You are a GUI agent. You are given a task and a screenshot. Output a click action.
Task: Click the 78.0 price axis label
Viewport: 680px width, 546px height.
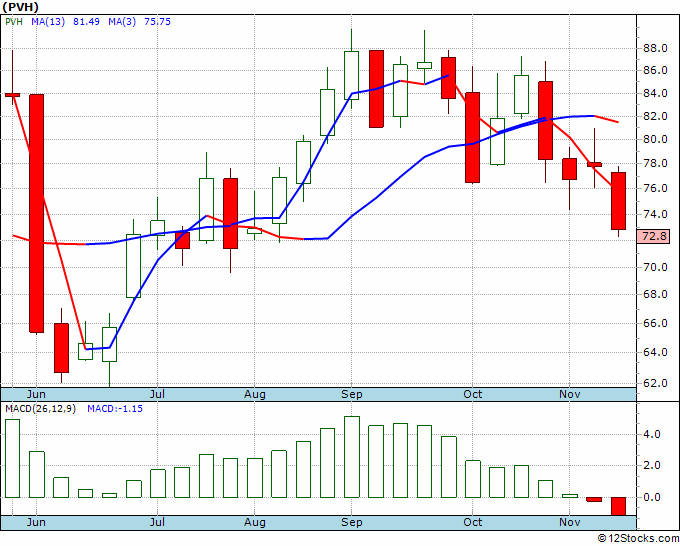click(655, 163)
